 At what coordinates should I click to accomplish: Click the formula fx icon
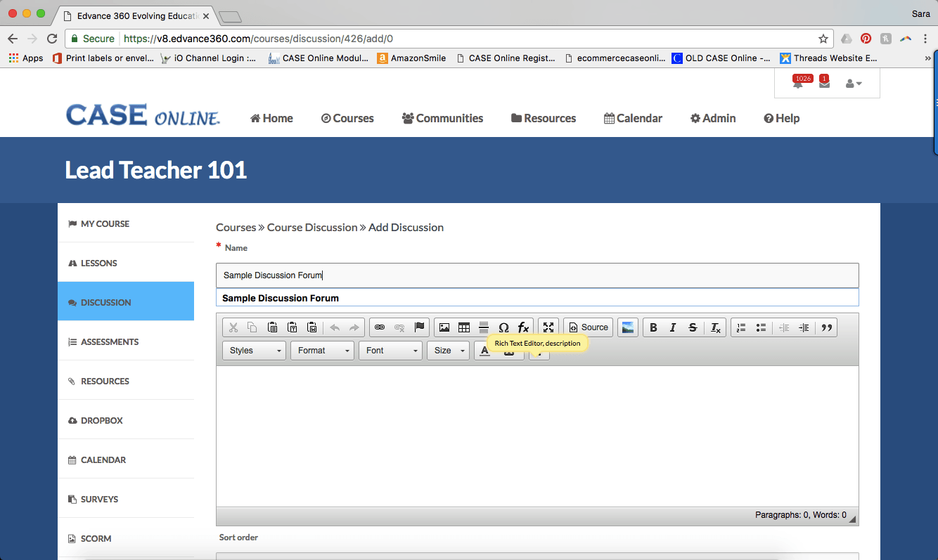click(523, 327)
